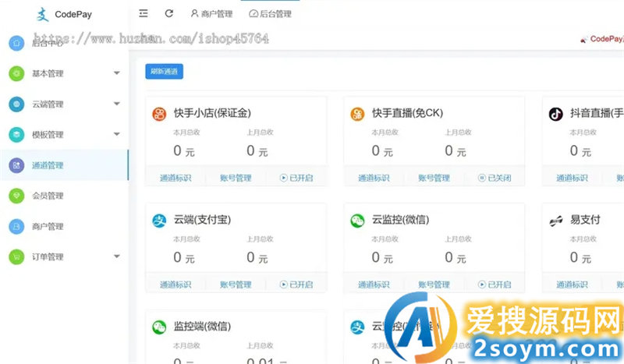Click the 抖音直播 TikTok icon
Viewport: 624px width, 364px height.
(555, 114)
